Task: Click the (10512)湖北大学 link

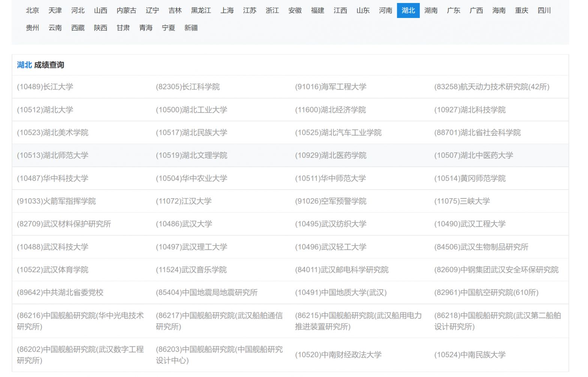Action: click(x=45, y=110)
